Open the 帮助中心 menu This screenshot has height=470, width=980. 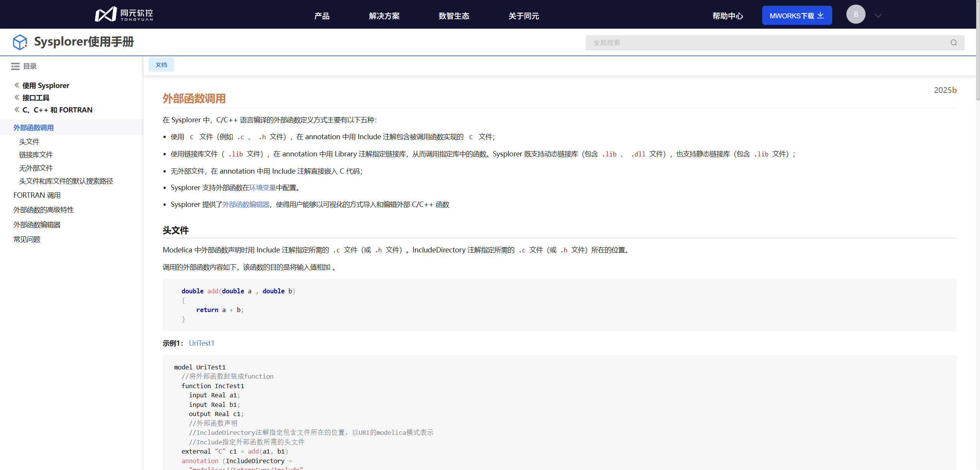728,16
